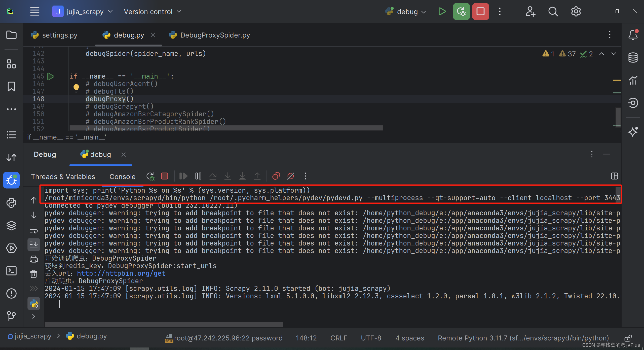644x350 pixels.
Task: Open IDE settings gear
Action: click(576, 12)
